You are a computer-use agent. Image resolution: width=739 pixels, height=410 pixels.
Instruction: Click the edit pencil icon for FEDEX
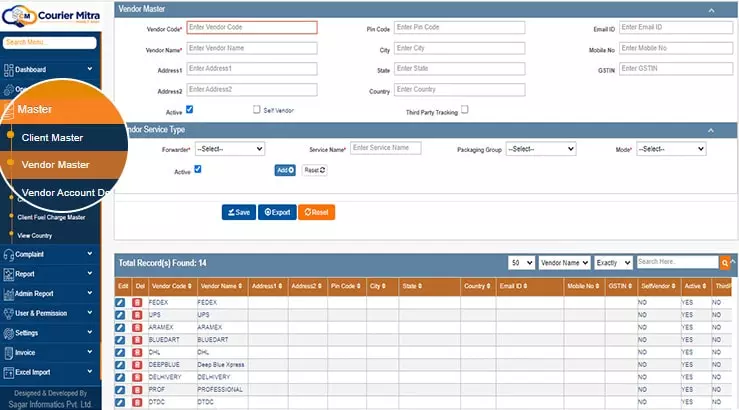point(121,301)
